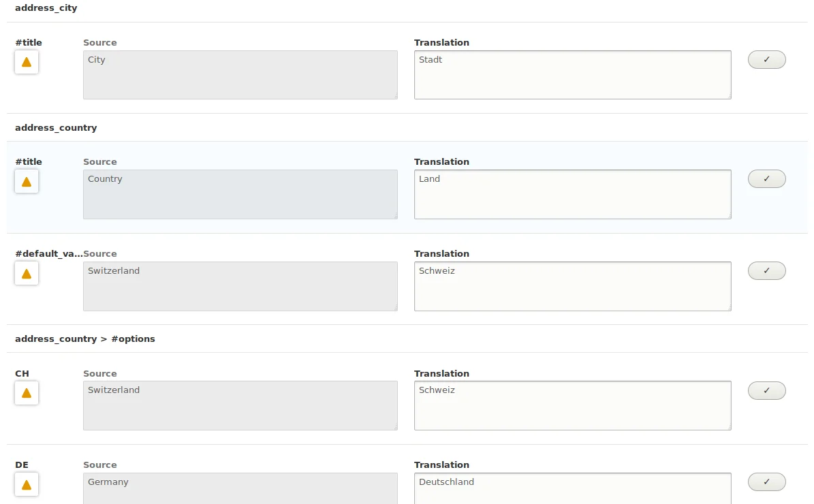The image size is (814, 504).
Task: Confirm the Stadt translation with checkmark
Action: (x=766, y=60)
